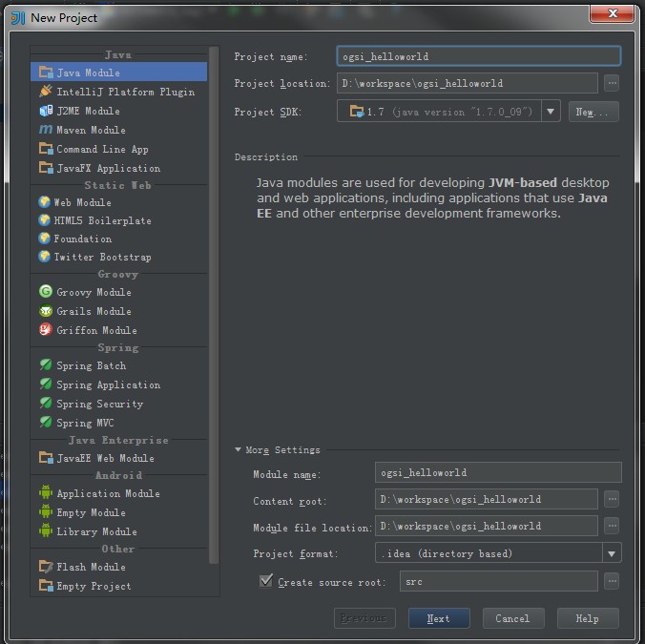This screenshot has height=644, width=645.
Task: Choose Grails Module in the list
Action: click(x=119, y=311)
